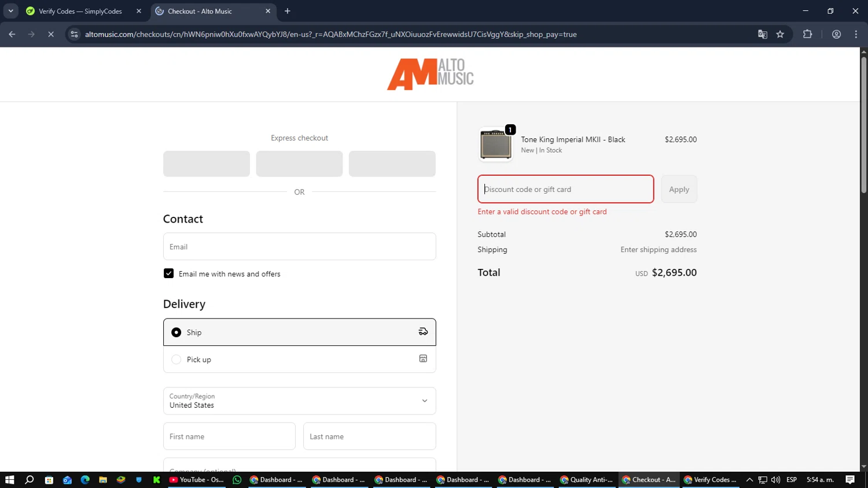Image resolution: width=868 pixels, height=488 pixels.
Task: Open the Windows notification center icon
Action: point(850,480)
